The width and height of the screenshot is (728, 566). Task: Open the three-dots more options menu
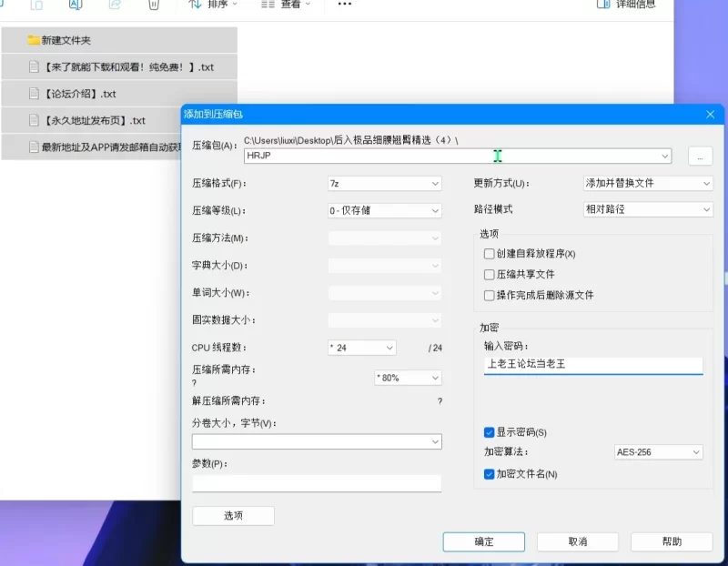coord(344,5)
